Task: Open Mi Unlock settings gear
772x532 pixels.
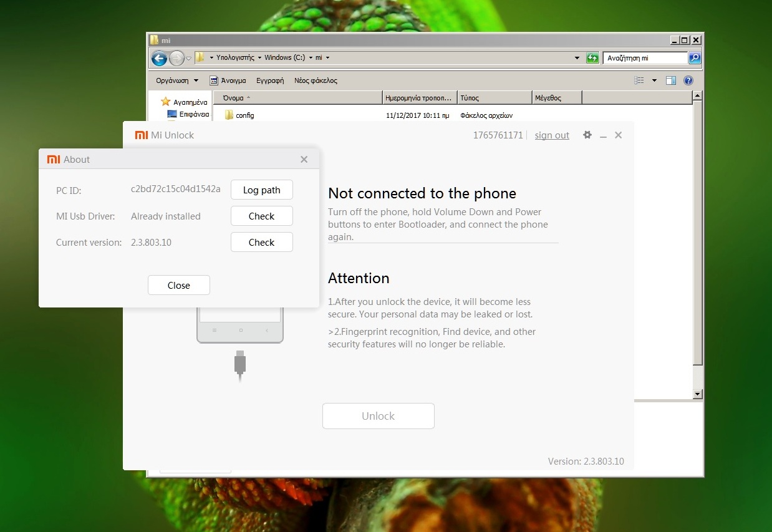Action: click(x=587, y=135)
